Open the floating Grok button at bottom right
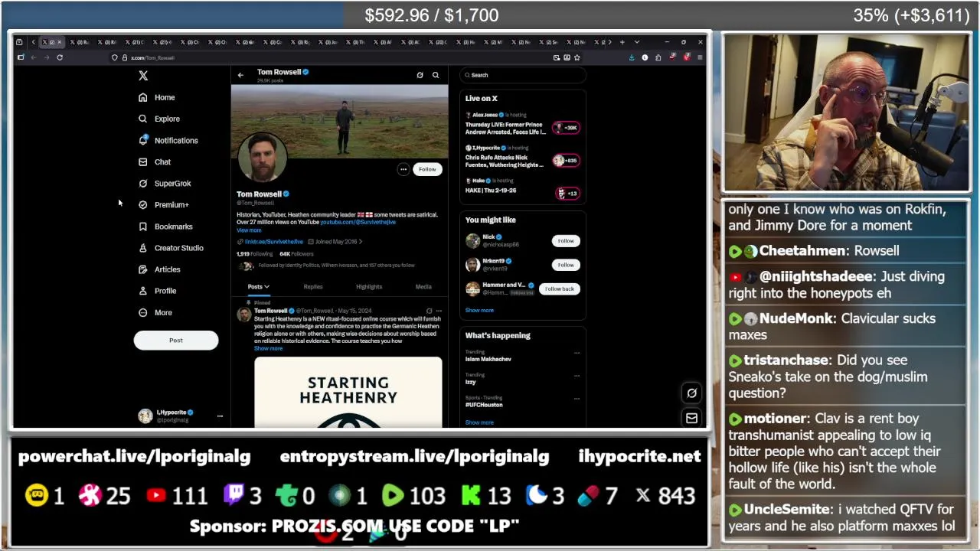The width and height of the screenshot is (980, 551). [x=691, y=393]
